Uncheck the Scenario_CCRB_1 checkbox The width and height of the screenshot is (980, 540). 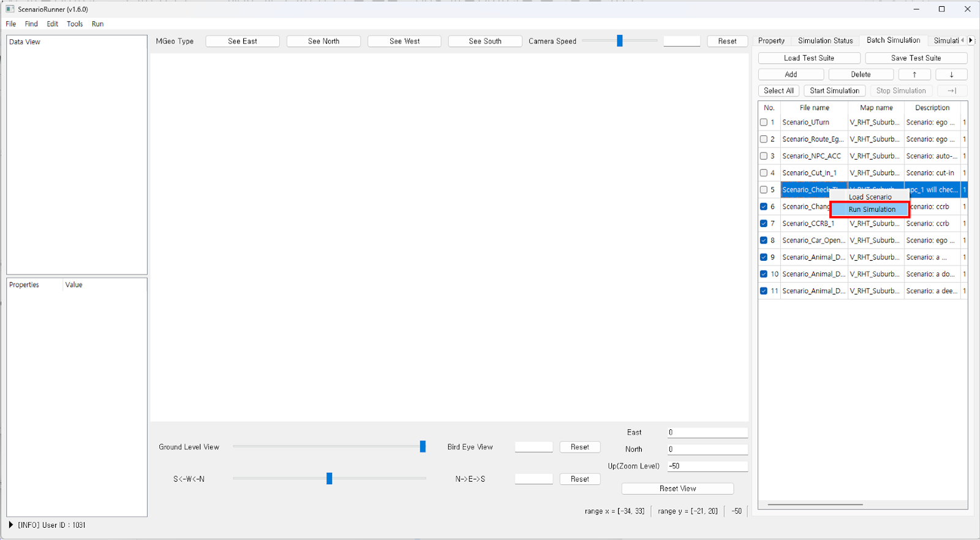tap(764, 223)
